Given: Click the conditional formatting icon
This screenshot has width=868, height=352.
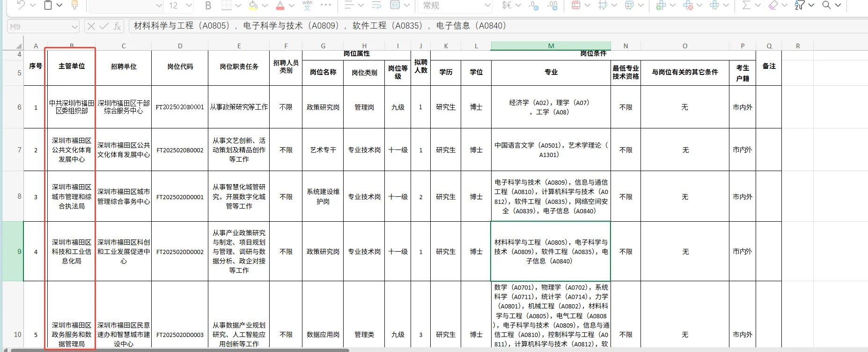Looking at the screenshot, I should 576,5.
